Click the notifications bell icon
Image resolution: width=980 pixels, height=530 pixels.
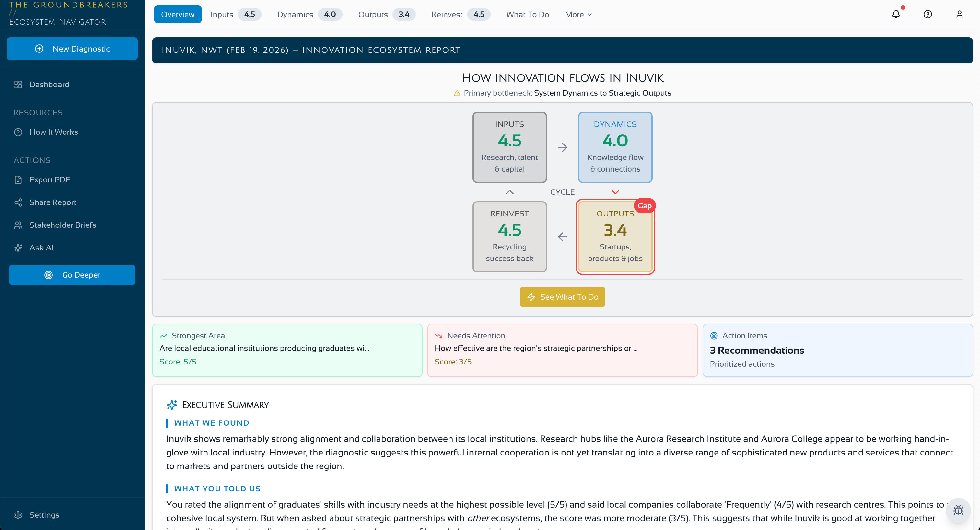(896, 15)
